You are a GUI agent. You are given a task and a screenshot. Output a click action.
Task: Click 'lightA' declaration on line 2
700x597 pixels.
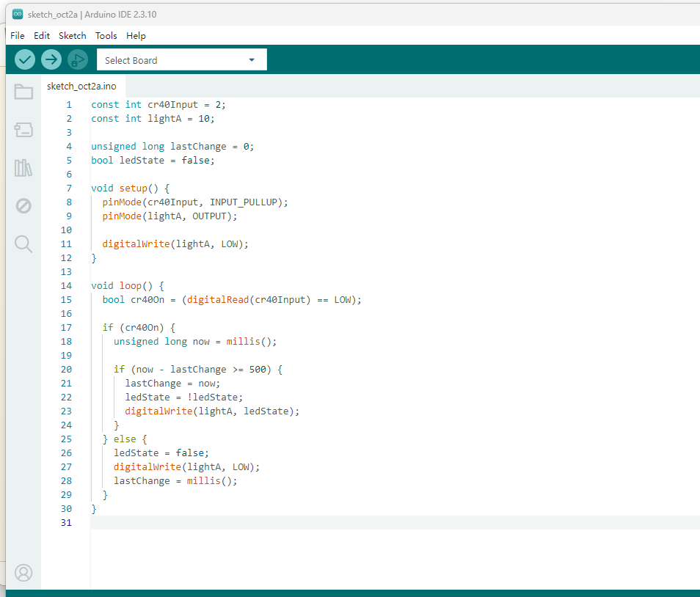[x=165, y=119]
